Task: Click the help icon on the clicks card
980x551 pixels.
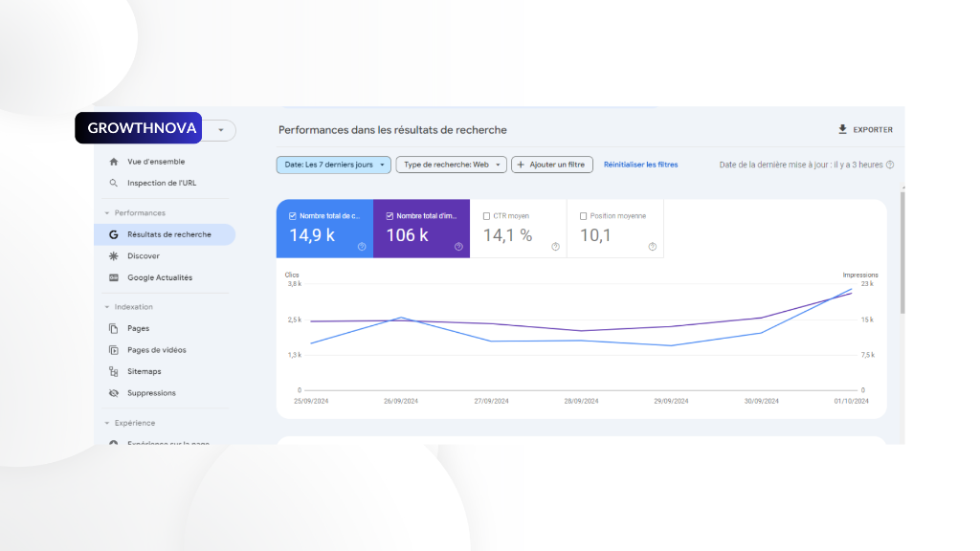Action: 362,247
